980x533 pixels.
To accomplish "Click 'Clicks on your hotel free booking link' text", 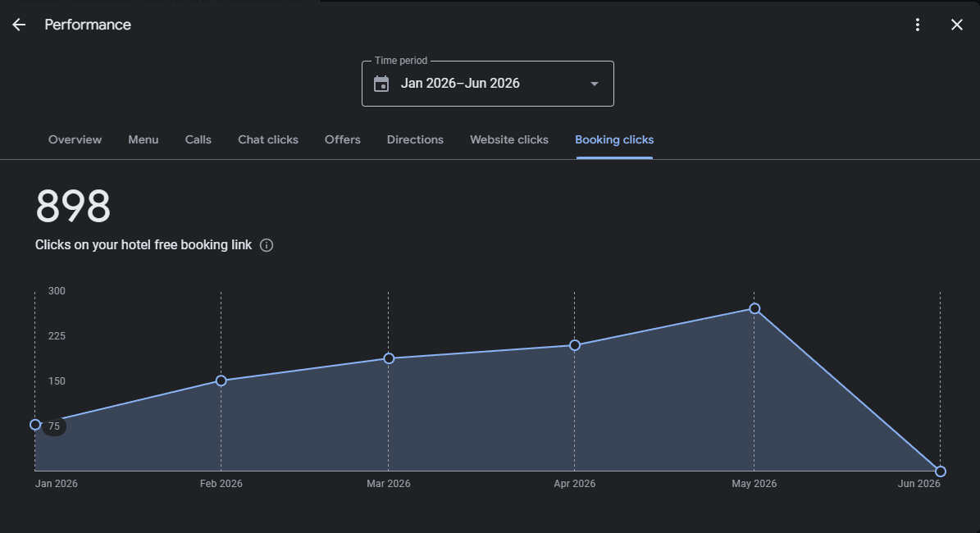I will pyautogui.click(x=144, y=245).
